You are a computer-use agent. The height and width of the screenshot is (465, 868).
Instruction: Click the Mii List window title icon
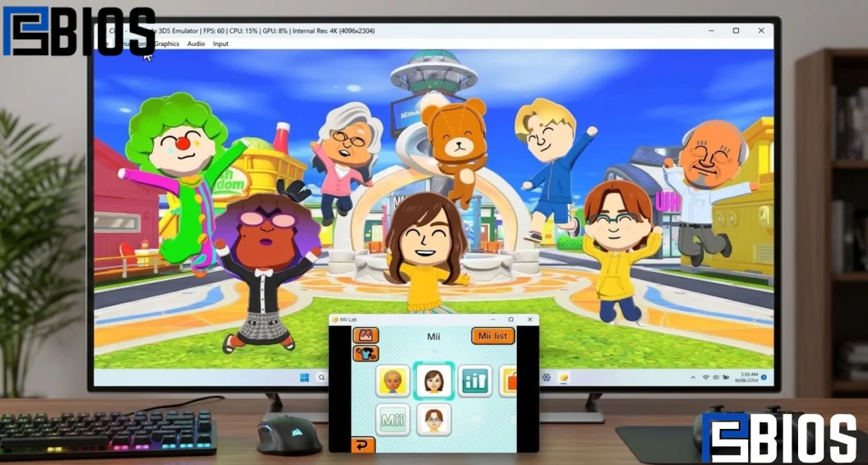pos(335,320)
